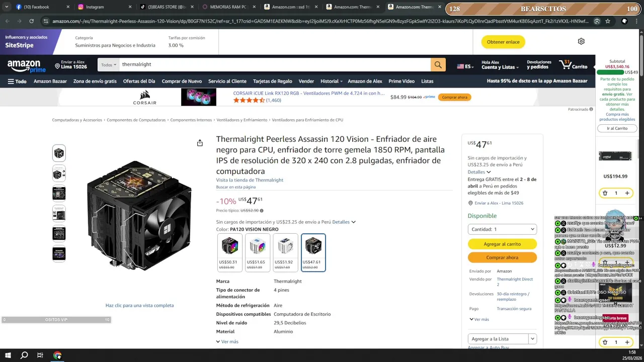
Task: Open the Cantidad quantity dropdown
Action: pos(502,229)
